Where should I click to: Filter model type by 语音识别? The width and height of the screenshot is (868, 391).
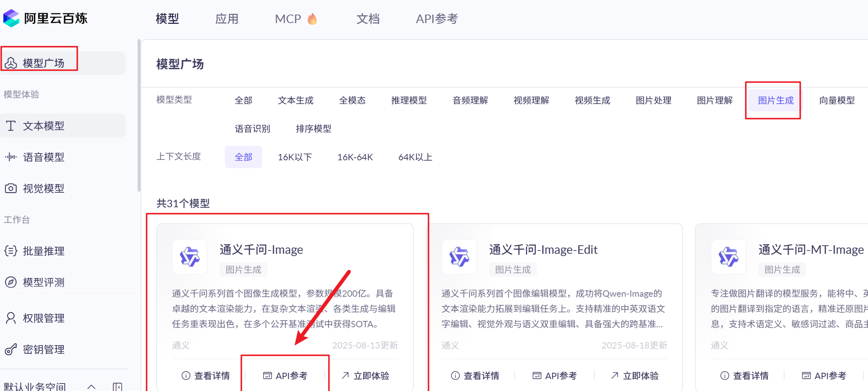[252, 129]
